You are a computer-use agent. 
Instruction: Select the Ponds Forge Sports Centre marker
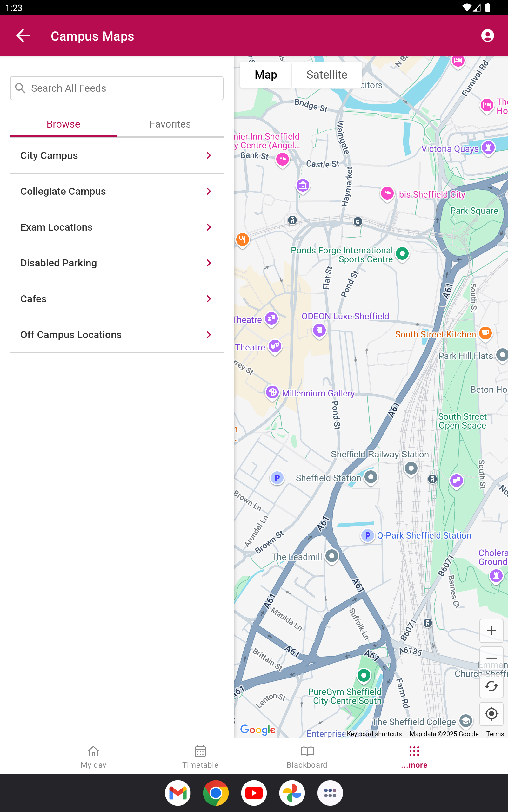pos(402,254)
